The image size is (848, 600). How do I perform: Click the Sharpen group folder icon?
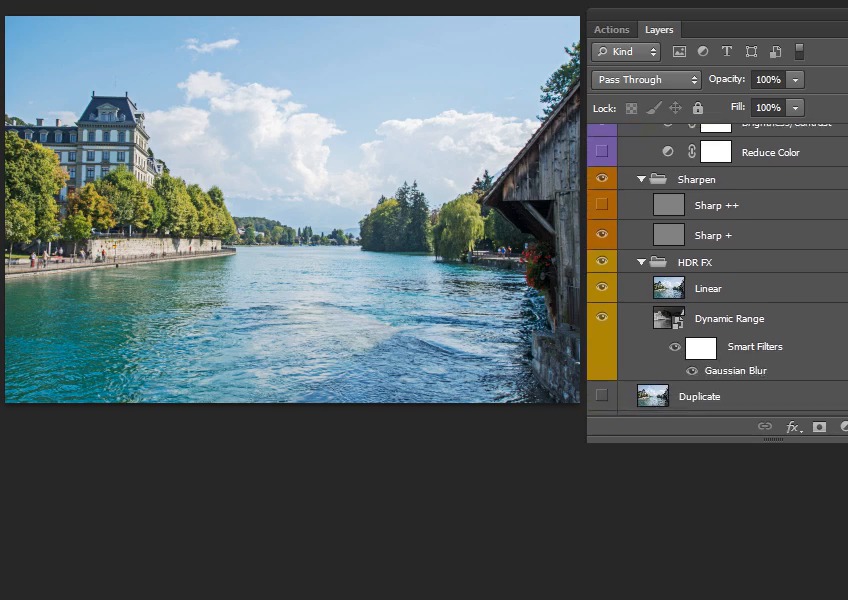coord(658,179)
